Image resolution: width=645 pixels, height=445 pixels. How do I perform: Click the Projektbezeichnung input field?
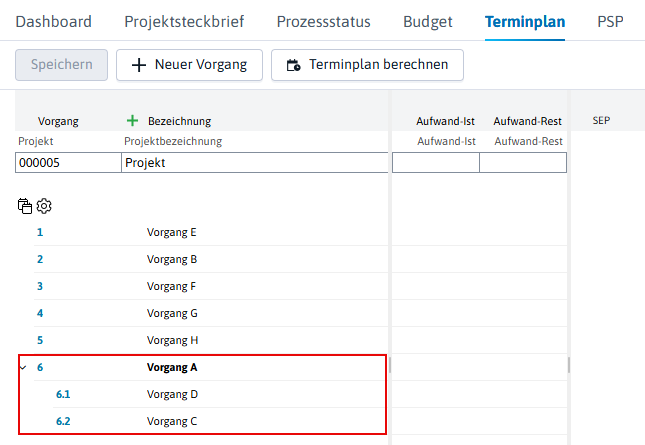coord(255,162)
